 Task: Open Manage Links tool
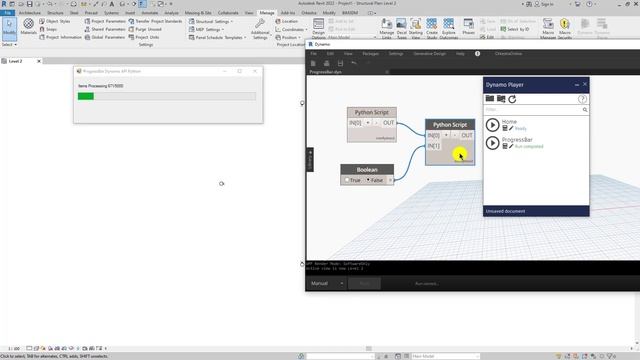tap(386, 28)
